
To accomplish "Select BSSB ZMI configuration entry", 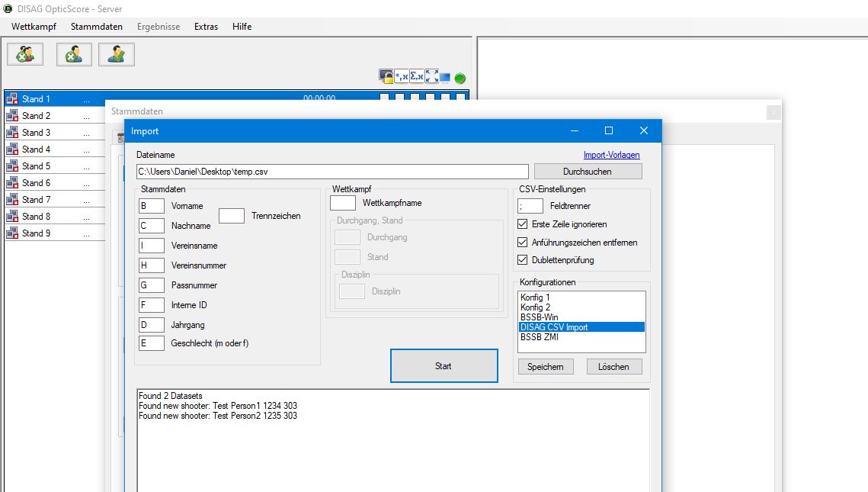I will 540,336.
